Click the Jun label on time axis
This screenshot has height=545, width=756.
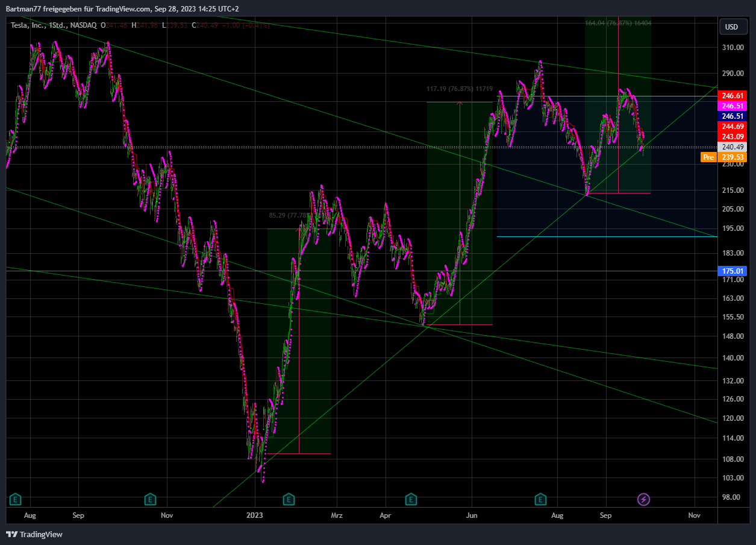472,515
